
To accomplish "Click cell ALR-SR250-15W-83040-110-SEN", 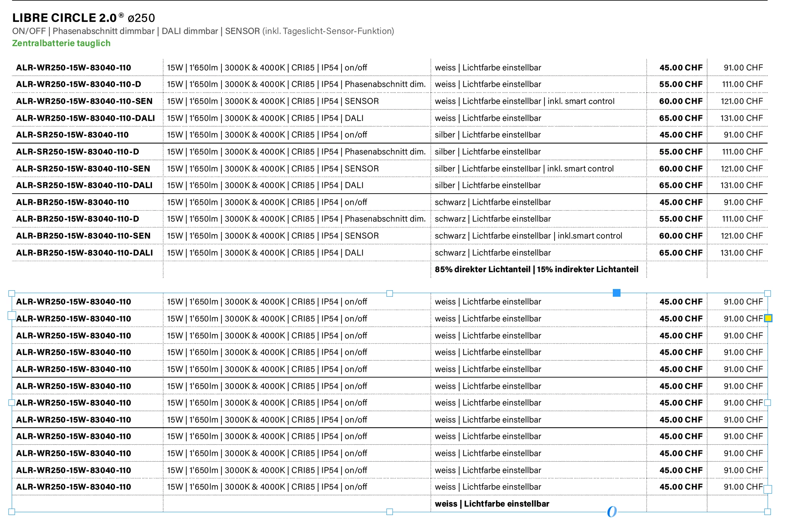I will (x=83, y=169).
